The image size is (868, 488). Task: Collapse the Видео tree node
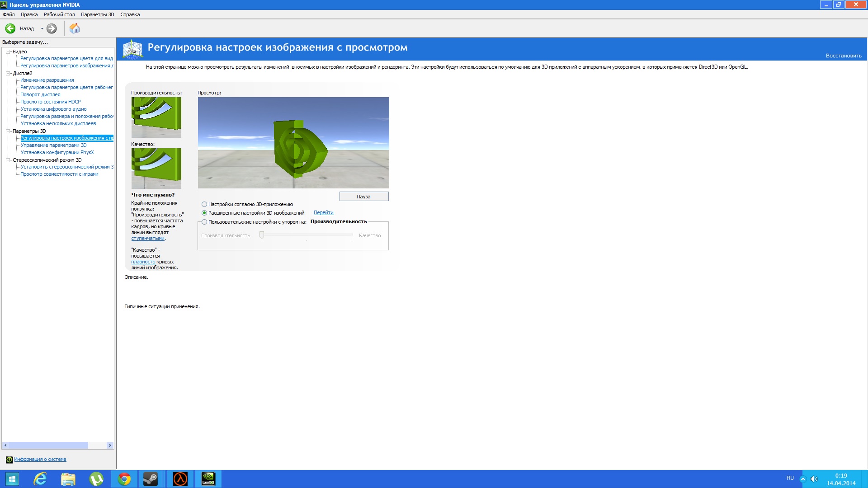tap(8, 52)
